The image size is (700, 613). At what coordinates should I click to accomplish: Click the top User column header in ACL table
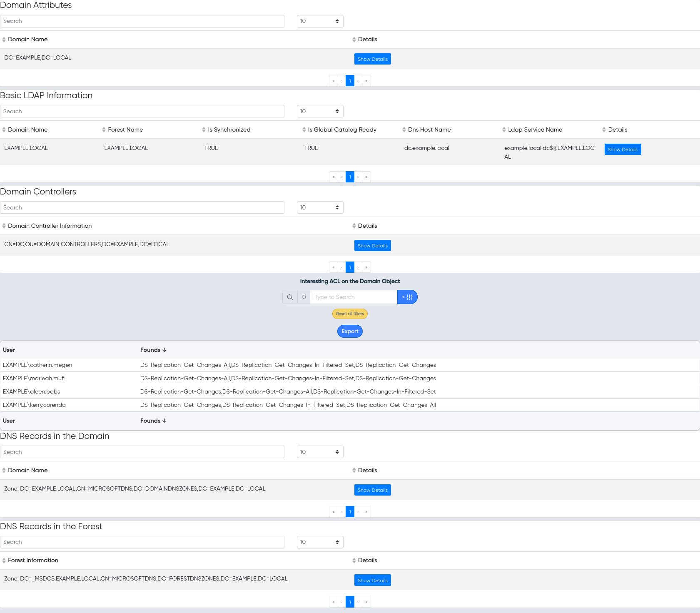[9, 350]
